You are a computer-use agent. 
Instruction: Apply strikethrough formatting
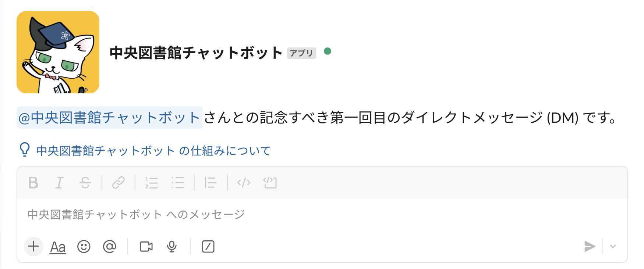[85, 183]
